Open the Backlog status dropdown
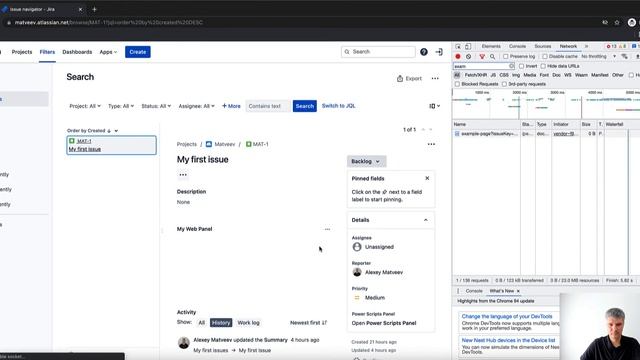 [x=366, y=161]
